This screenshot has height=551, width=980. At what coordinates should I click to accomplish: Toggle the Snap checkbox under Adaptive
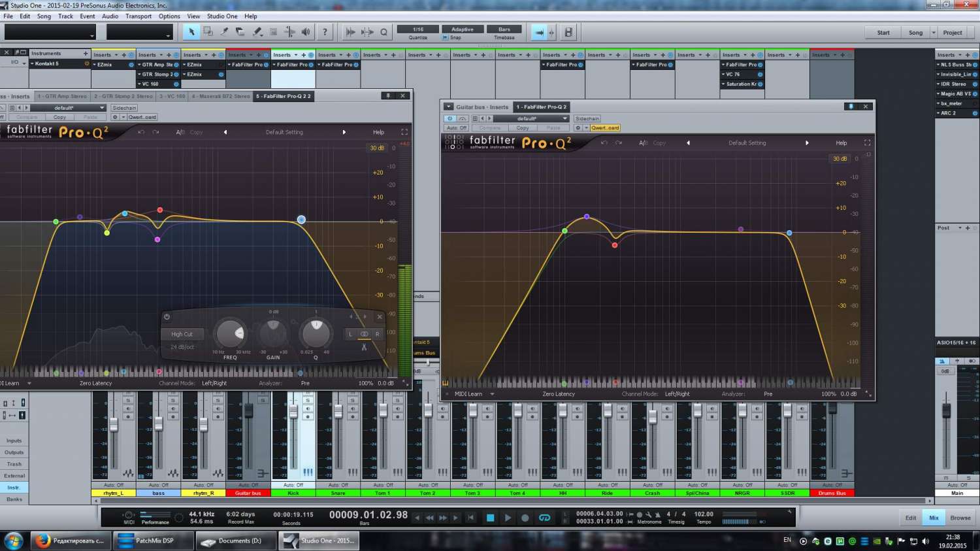(x=446, y=37)
